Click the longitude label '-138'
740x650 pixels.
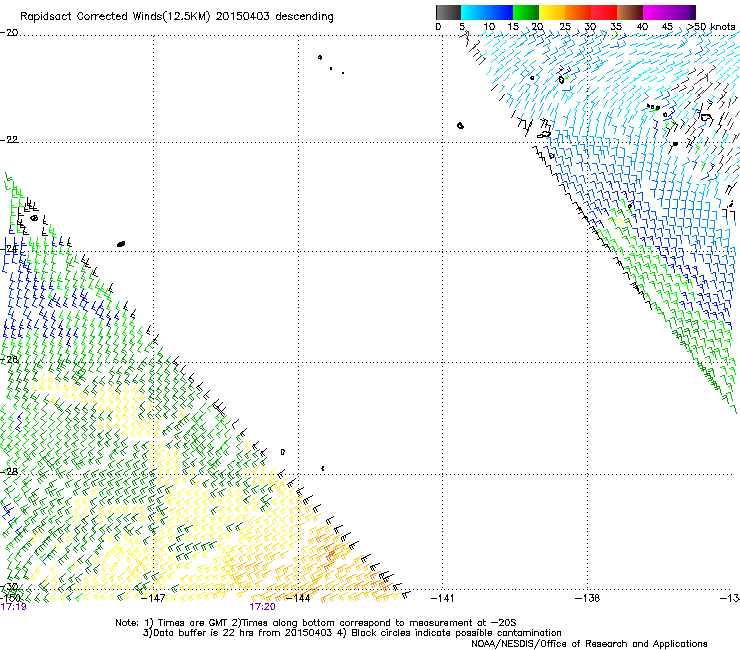point(588,598)
